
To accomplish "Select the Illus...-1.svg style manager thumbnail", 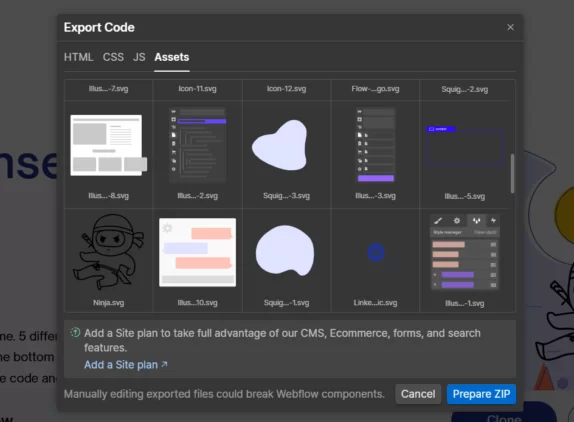I will [465, 252].
